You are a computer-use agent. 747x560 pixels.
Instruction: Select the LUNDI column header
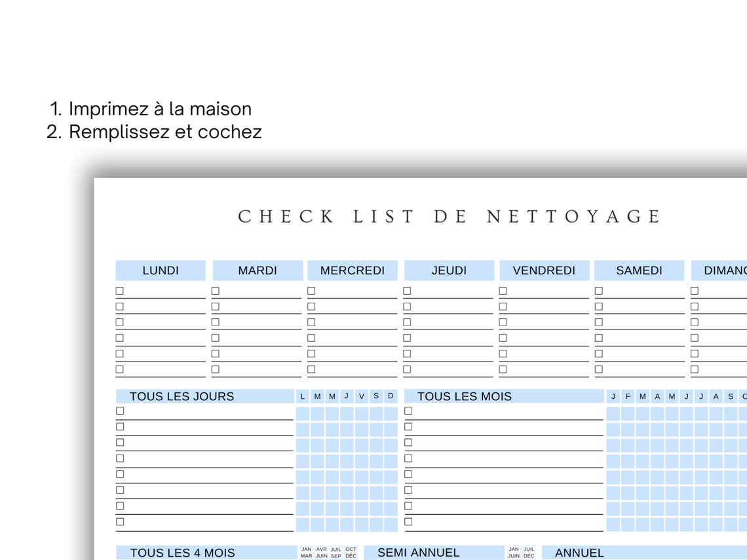(x=160, y=270)
